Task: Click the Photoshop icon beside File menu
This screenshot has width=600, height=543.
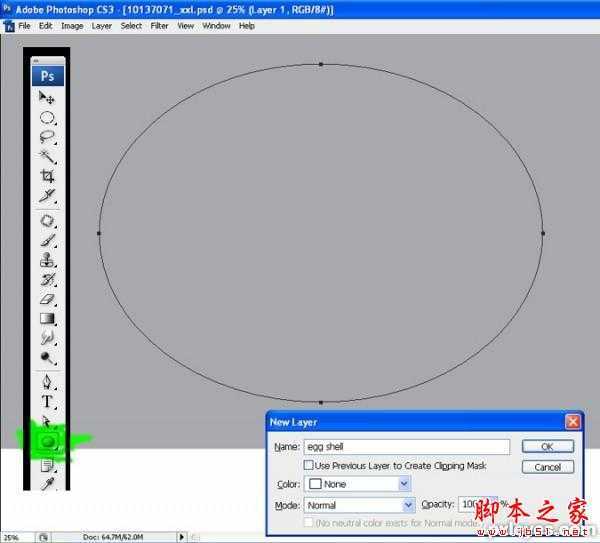Action: point(9,26)
